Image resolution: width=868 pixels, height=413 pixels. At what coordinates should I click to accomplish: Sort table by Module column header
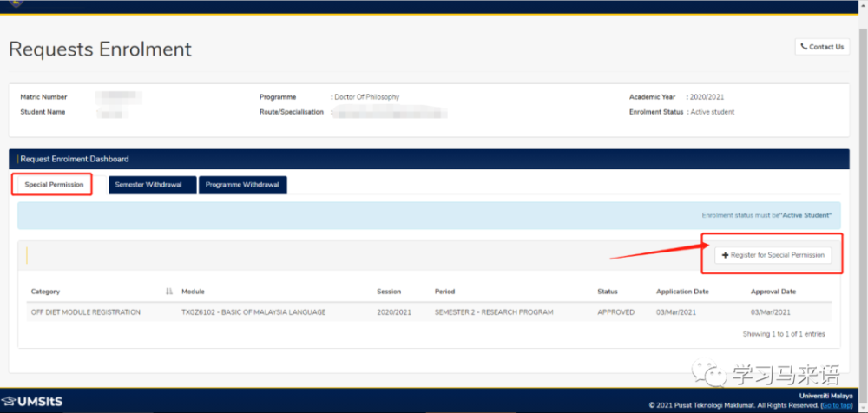[193, 292]
